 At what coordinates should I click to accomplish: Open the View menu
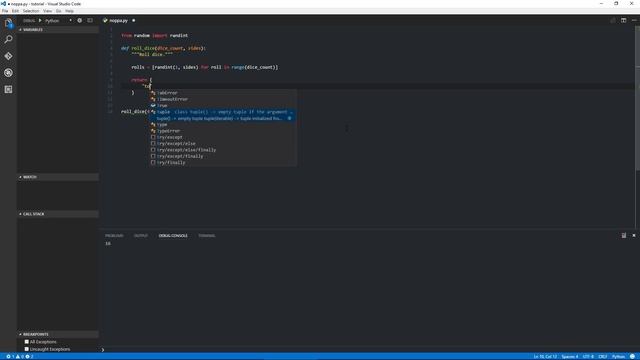(x=48, y=11)
